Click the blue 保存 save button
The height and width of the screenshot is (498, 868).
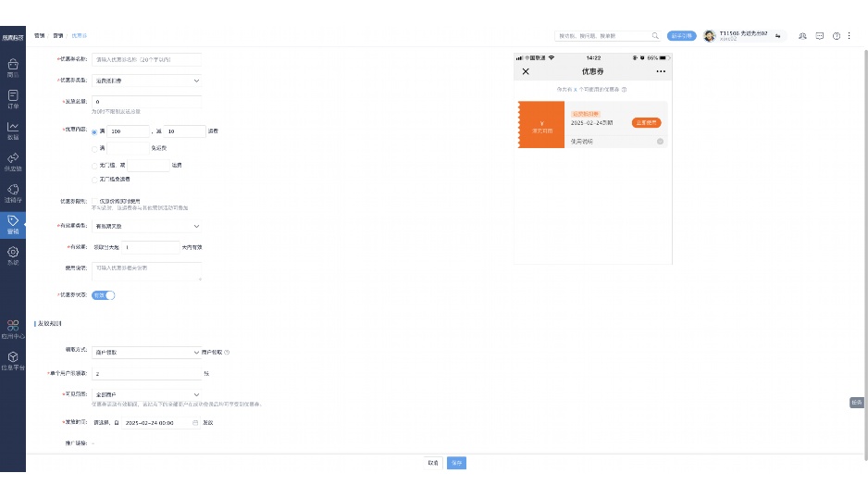[457, 463]
